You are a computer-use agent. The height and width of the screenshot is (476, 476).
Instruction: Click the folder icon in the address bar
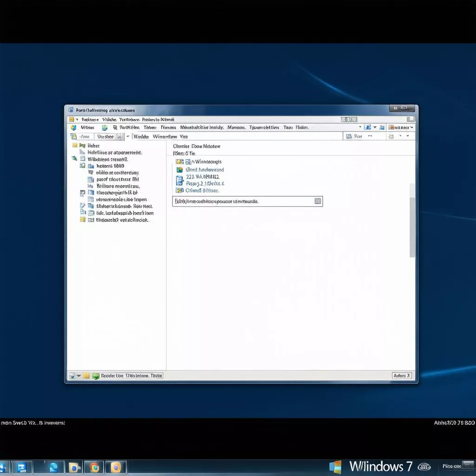coord(73,136)
